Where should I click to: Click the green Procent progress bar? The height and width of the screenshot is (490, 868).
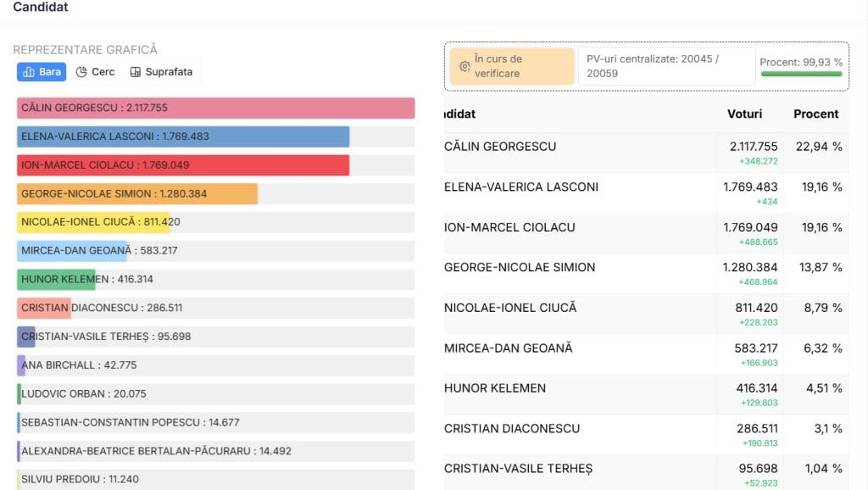point(801,75)
